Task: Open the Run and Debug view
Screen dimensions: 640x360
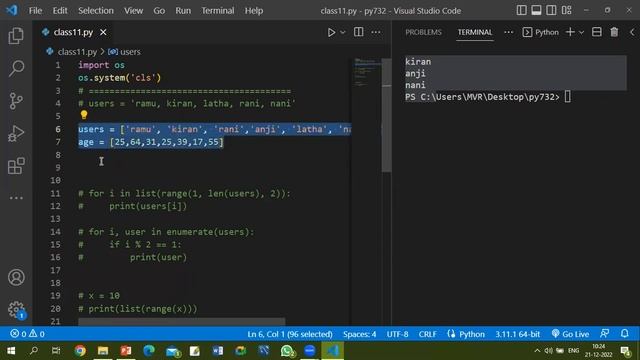Action: [x=16, y=133]
